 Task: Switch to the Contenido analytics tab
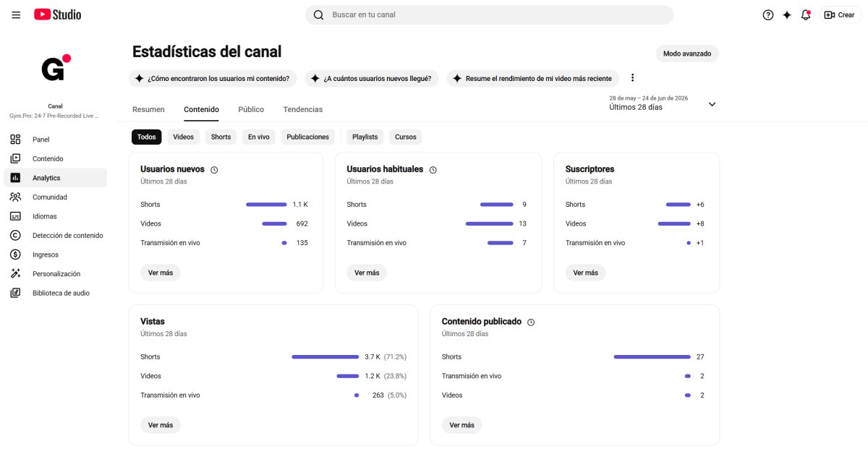[201, 109]
